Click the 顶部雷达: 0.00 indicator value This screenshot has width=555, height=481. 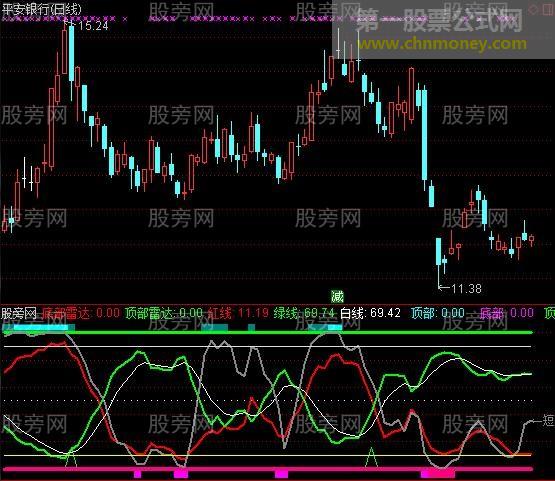point(164,313)
